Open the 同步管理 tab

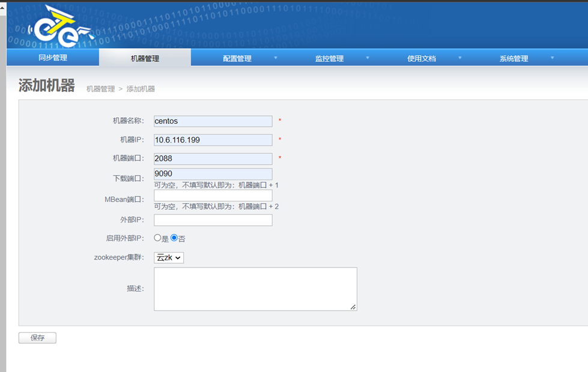pos(53,58)
